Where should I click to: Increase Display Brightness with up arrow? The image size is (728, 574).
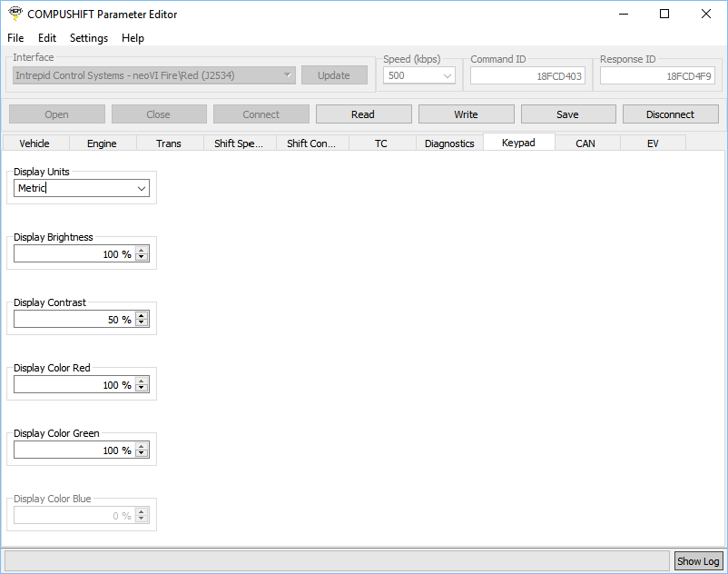point(142,251)
